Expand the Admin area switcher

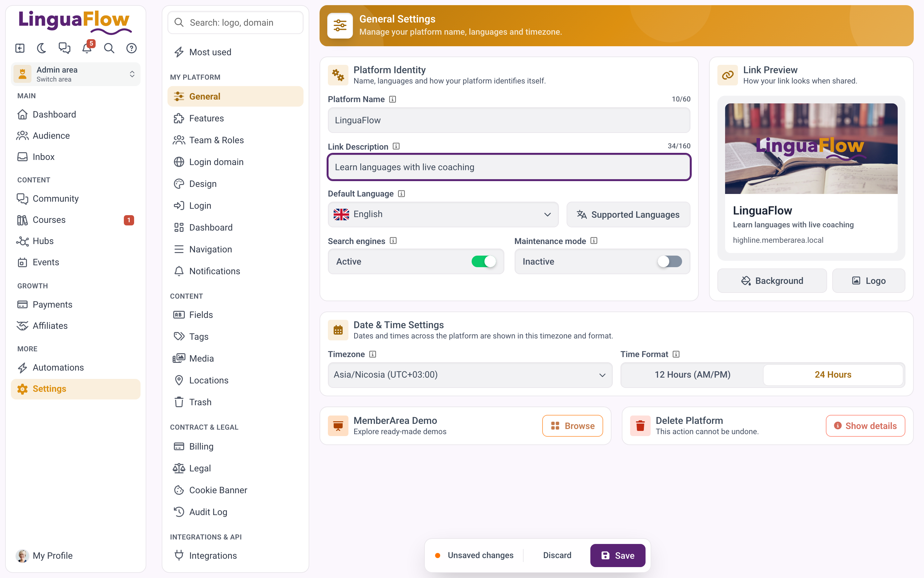(76, 74)
